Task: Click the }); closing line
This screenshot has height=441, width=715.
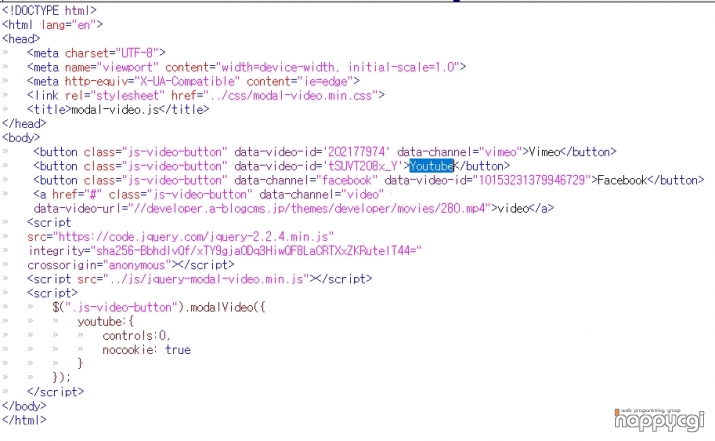Action: pos(62,377)
